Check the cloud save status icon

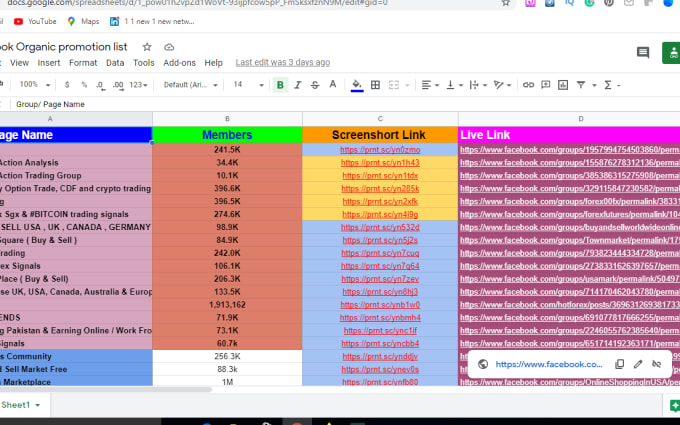point(169,47)
